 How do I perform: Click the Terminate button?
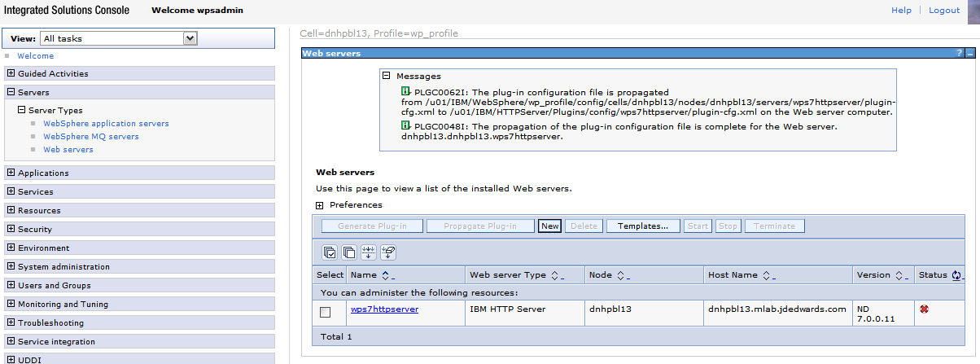click(x=774, y=226)
